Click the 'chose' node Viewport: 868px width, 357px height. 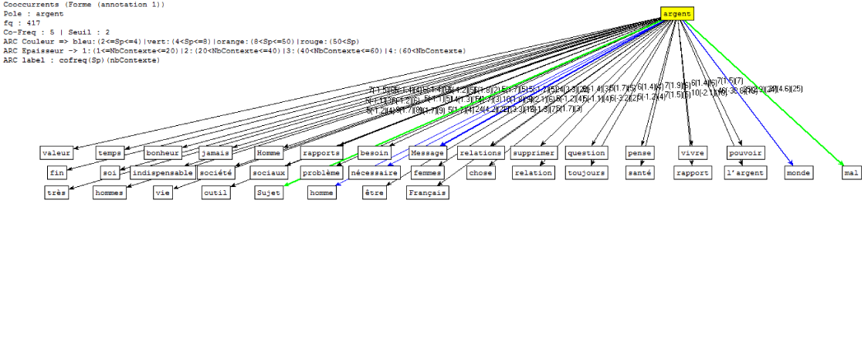pos(481,172)
